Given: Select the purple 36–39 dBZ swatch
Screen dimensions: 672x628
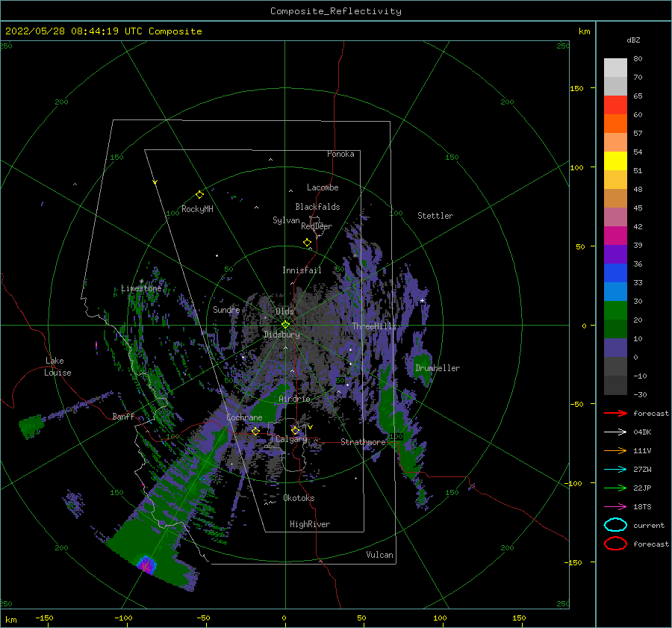Looking at the screenshot, I should (x=615, y=255).
